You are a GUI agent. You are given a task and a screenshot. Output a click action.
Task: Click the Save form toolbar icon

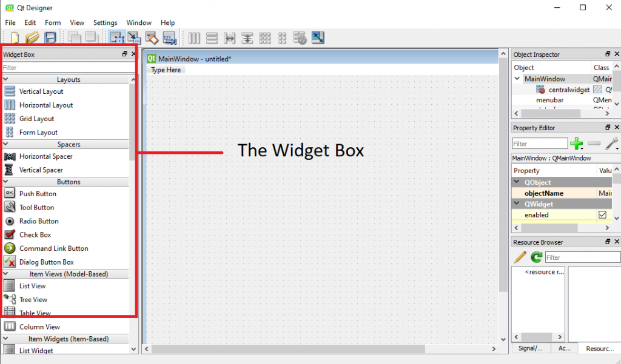tap(51, 38)
